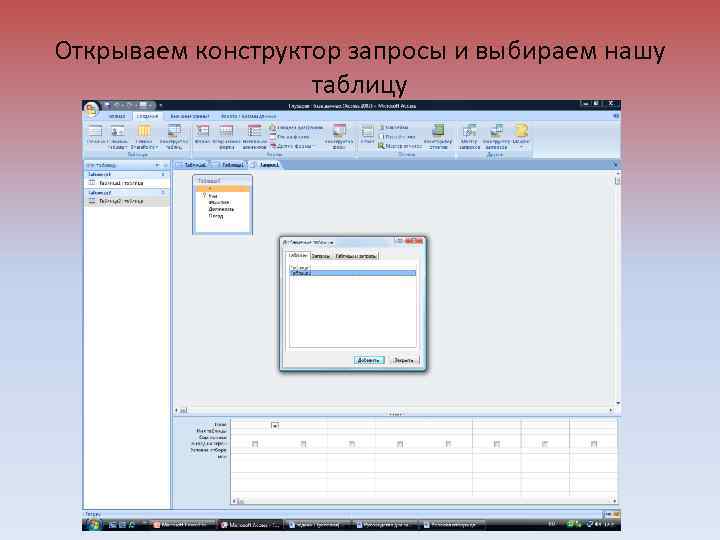Viewport: 720px width, 540px height.
Task: Click the Таблица icon in ribbon
Action: 95,135
